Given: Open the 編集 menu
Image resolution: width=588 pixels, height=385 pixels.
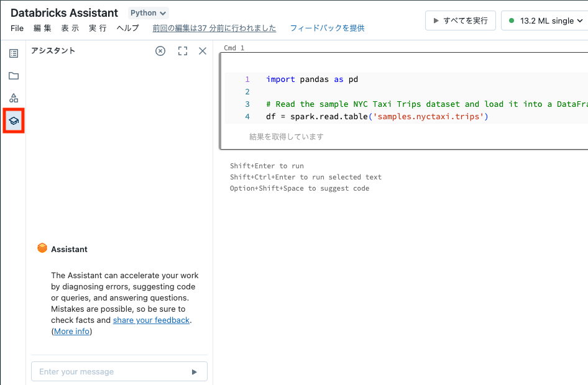Looking at the screenshot, I should pos(42,28).
